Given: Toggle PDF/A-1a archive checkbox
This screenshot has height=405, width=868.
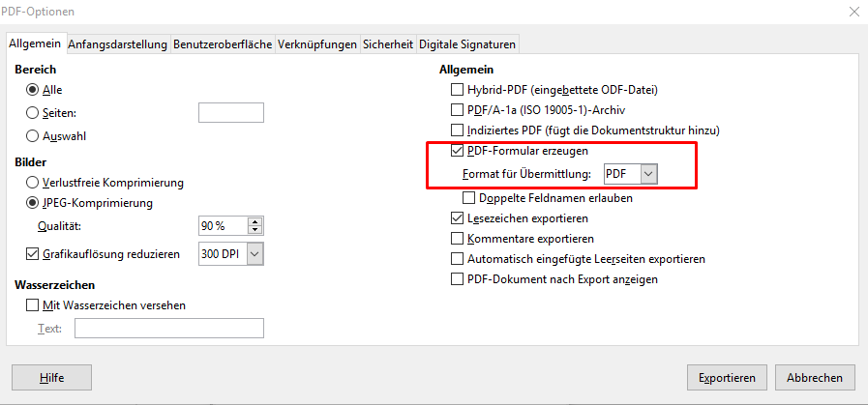Looking at the screenshot, I should [458, 110].
